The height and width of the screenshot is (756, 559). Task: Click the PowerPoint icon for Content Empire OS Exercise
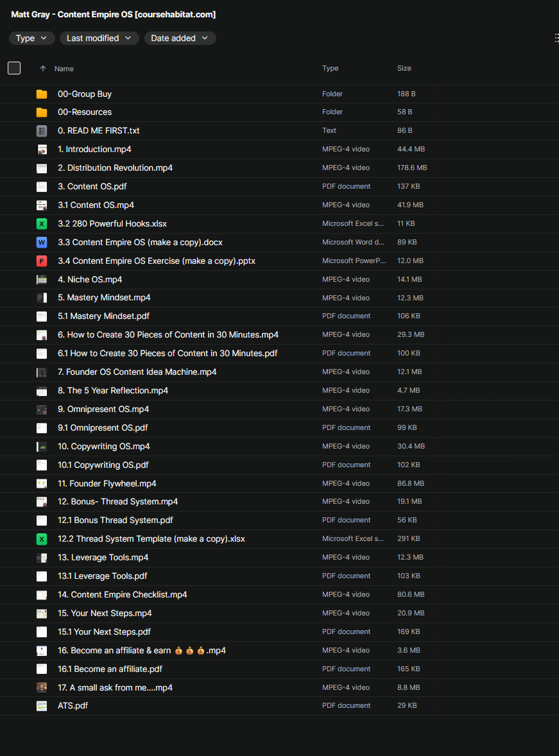coord(42,261)
